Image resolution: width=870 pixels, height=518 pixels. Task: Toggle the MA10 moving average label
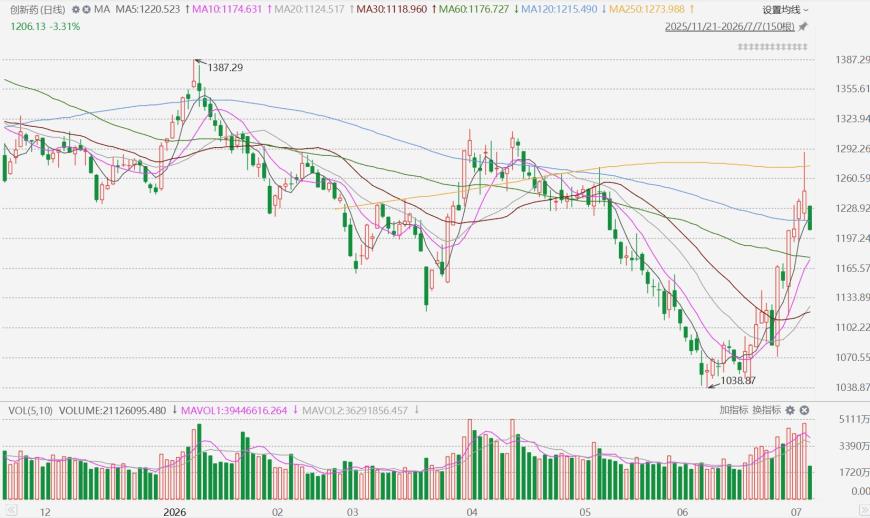pos(227,9)
